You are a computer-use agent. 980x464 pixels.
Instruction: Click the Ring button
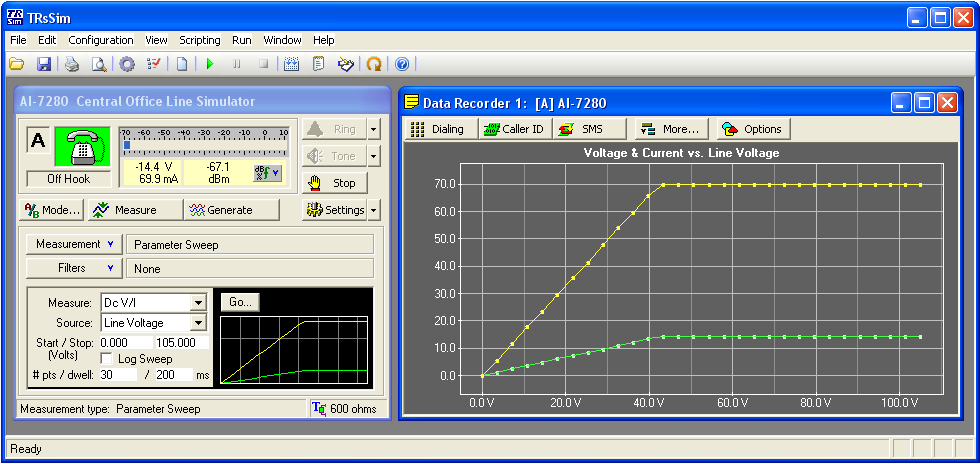click(x=334, y=129)
